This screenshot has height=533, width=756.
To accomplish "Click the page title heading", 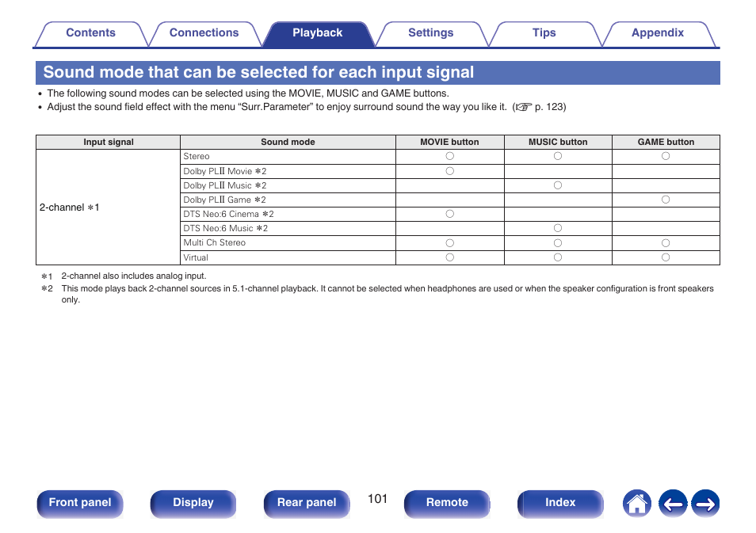I will [258, 72].
